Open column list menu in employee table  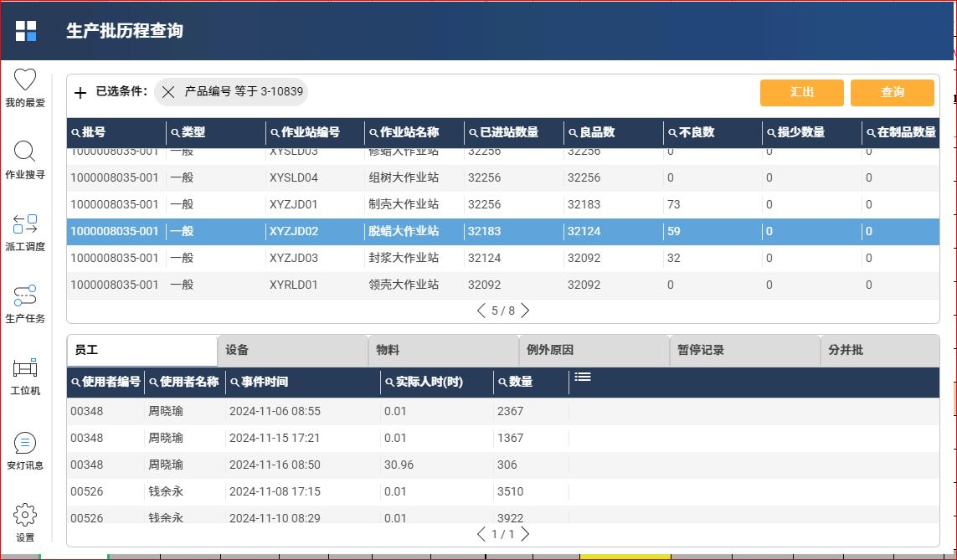tap(583, 378)
